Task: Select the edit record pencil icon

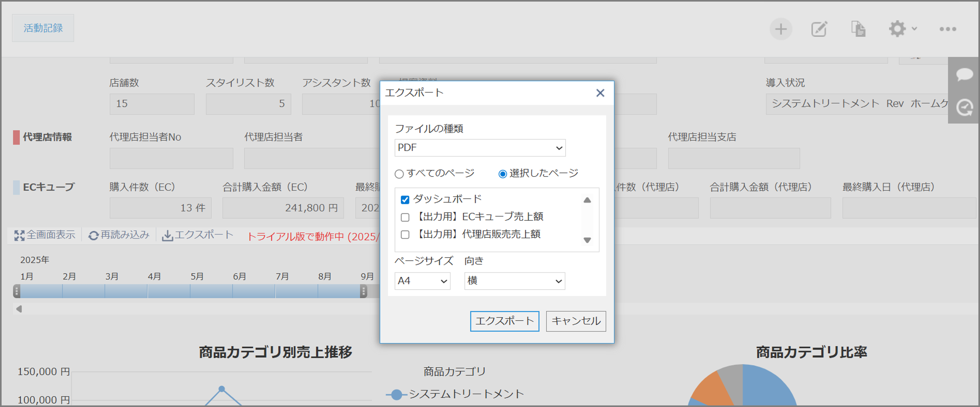Action: point(819,28)
